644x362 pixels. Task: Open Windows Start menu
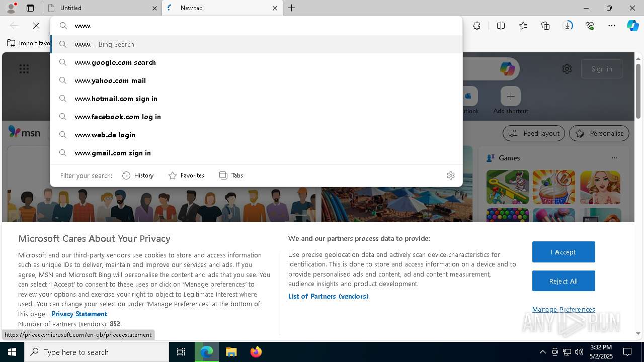click(x=12, y=352)
